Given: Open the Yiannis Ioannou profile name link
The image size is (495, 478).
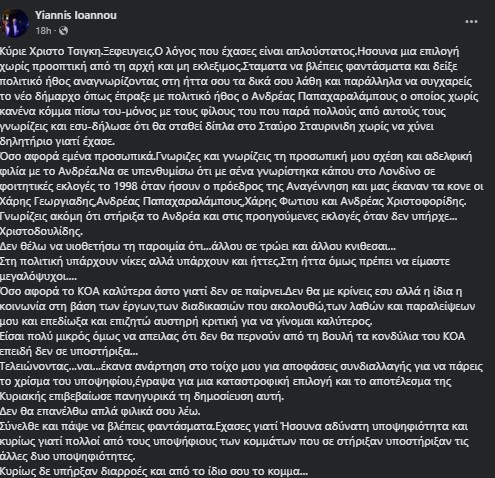Looking at the screenshot, I should click(x=76, y=15).
